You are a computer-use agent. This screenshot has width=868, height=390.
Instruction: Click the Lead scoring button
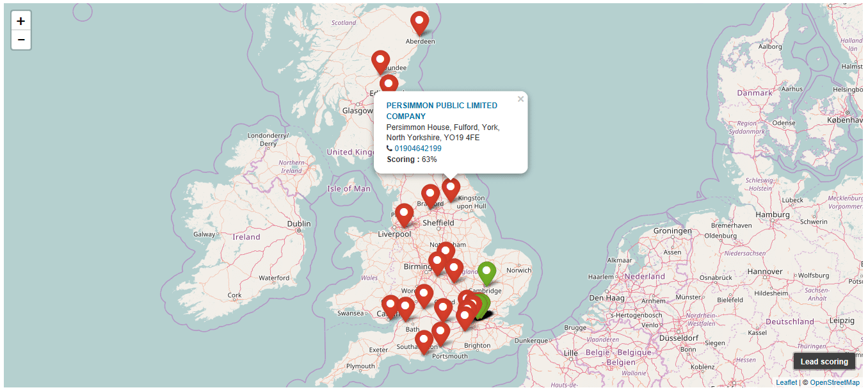click(x=824, y=361)
